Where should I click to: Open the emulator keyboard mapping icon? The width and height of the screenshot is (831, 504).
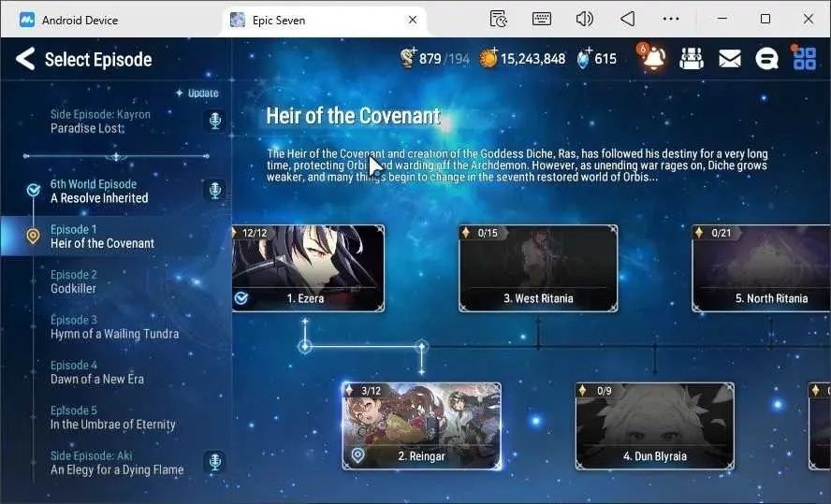[x=541, y=19]
